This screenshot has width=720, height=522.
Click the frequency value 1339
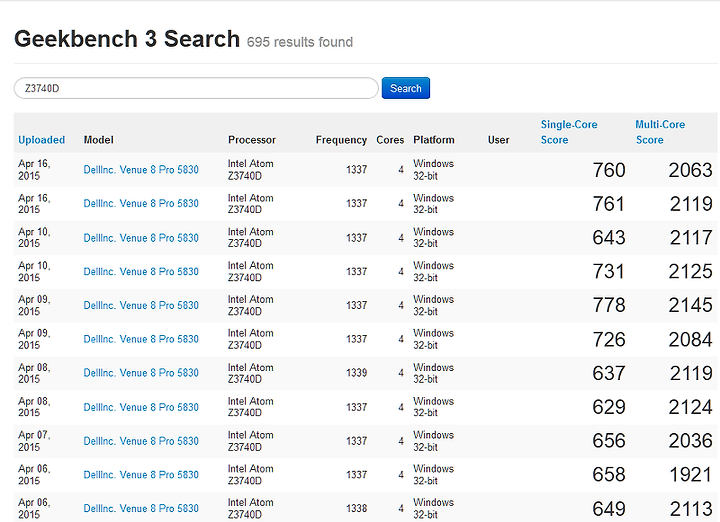click(356, 373)
